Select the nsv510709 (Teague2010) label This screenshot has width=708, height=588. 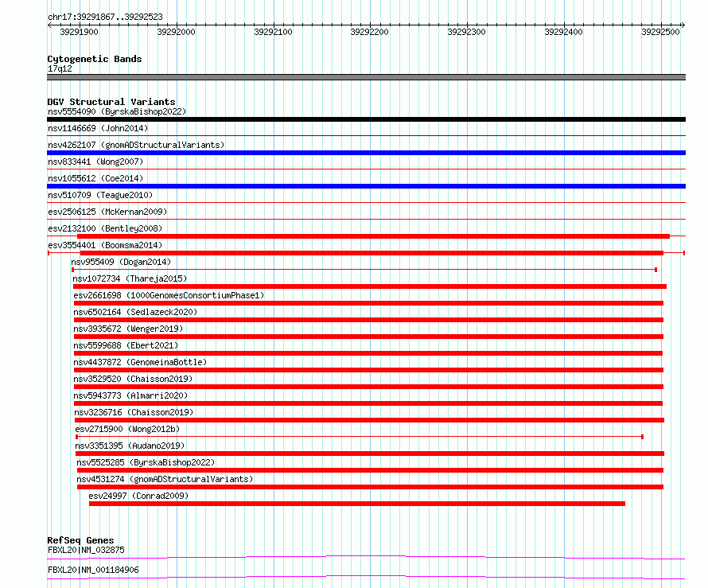[100, 195]
